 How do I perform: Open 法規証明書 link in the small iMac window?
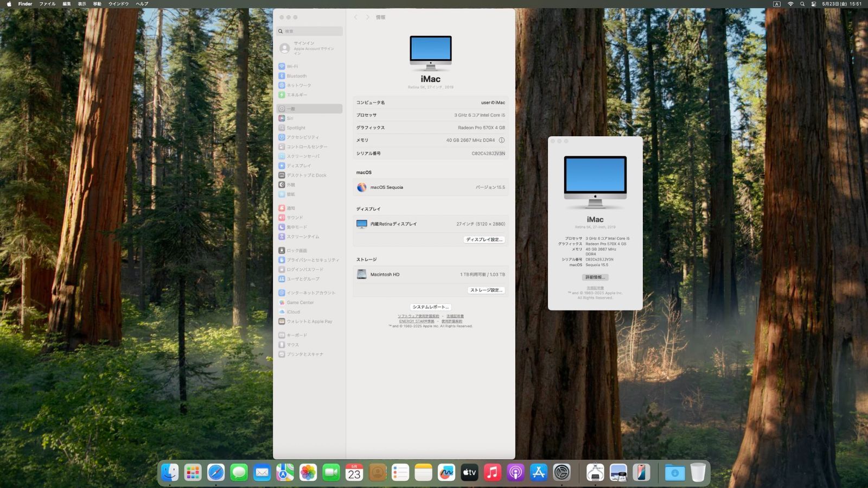pos(595,288)
